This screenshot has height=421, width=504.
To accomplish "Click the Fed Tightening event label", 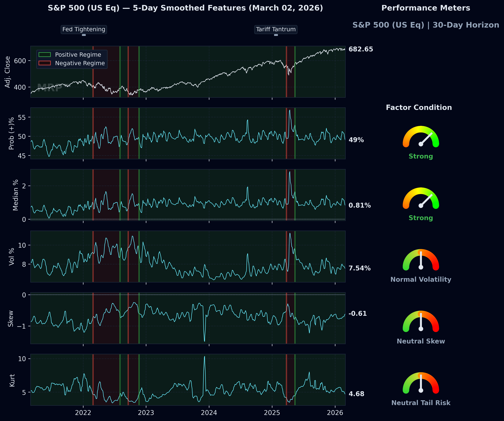I will pos(84,30).
